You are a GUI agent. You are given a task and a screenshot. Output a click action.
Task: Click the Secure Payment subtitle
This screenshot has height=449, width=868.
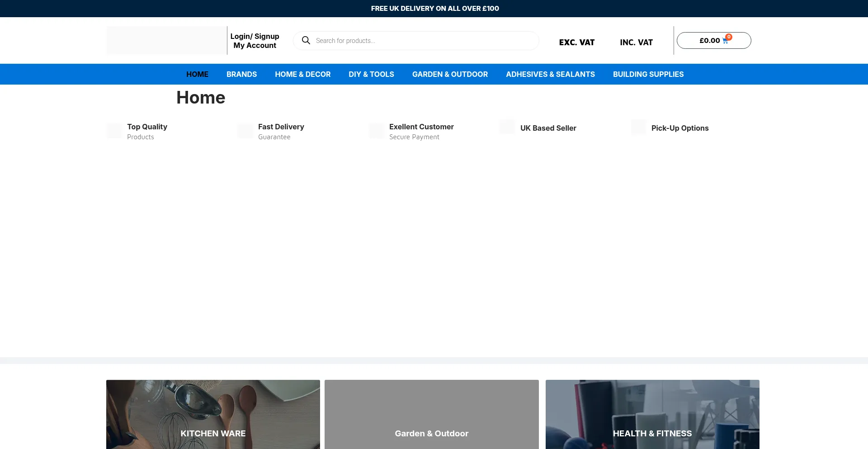[414, 137]
